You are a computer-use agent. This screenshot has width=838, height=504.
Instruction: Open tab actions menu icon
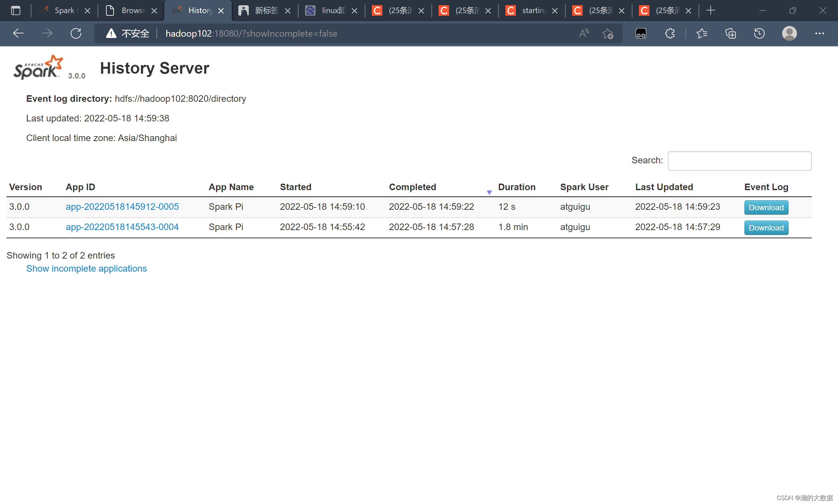[x=16, y=10]
